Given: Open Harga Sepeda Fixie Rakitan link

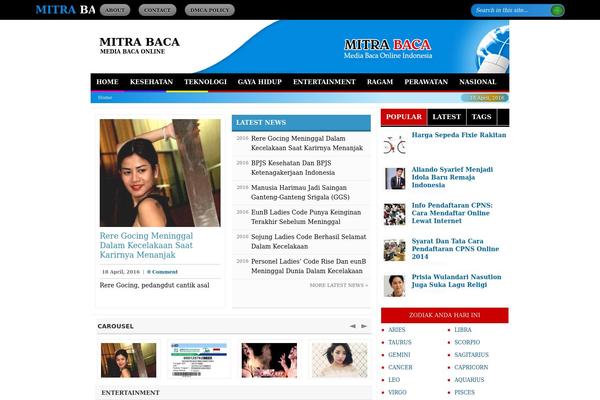Looking at the screenshot, I should coord(459,135).
